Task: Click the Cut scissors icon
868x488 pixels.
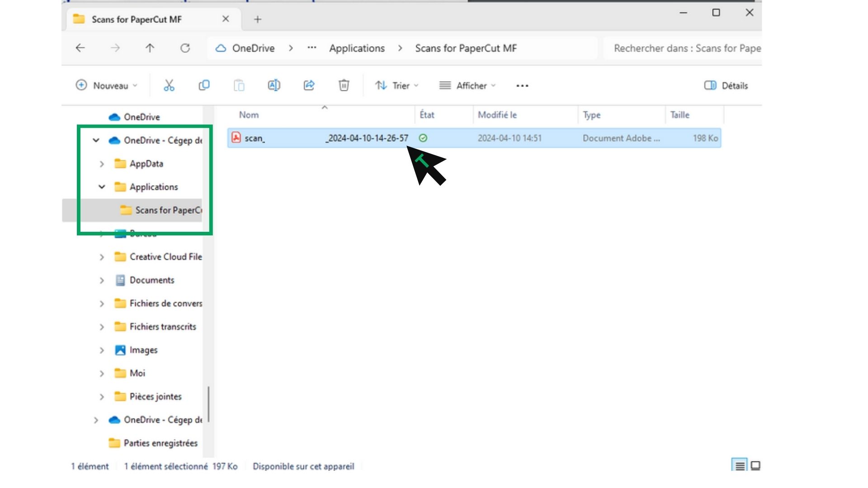Action: click(x=169, y=85)
